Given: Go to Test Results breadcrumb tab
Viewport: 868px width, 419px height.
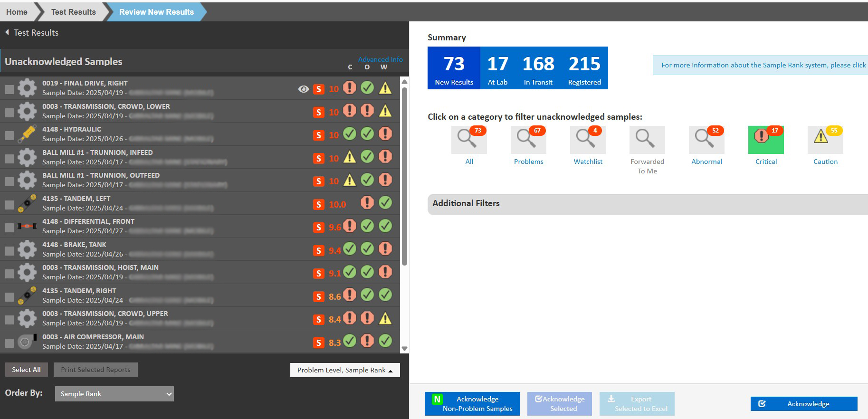Looking at the screenshot, I should (x=73, y=12).
